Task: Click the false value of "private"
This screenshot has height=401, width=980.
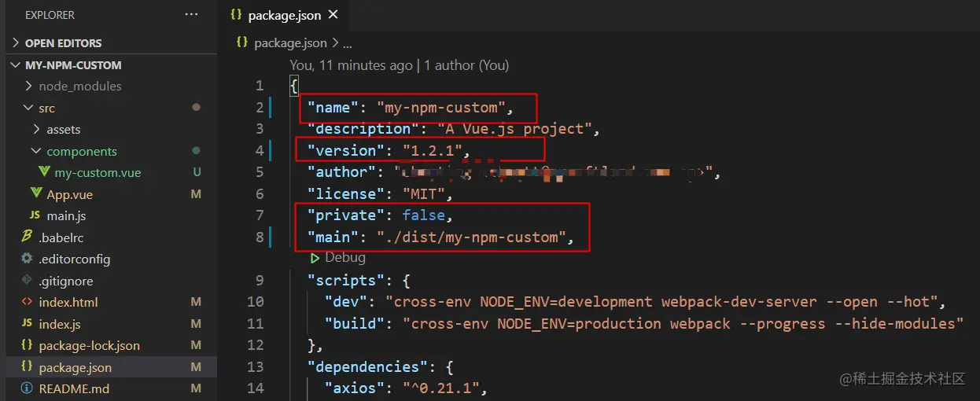Action: [424, 215]
